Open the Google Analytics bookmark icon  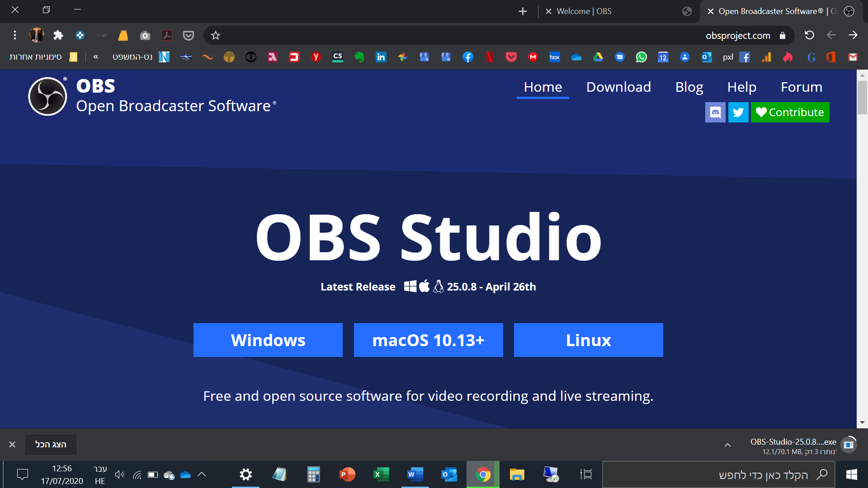point(766,57)
